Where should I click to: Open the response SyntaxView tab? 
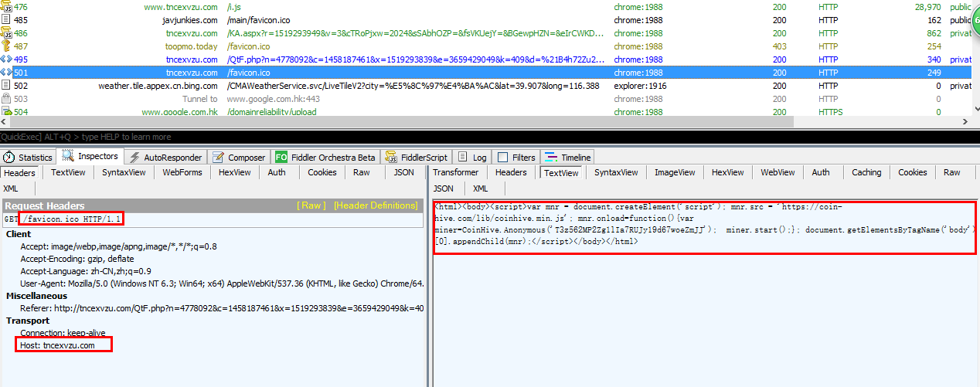[616, 173]
